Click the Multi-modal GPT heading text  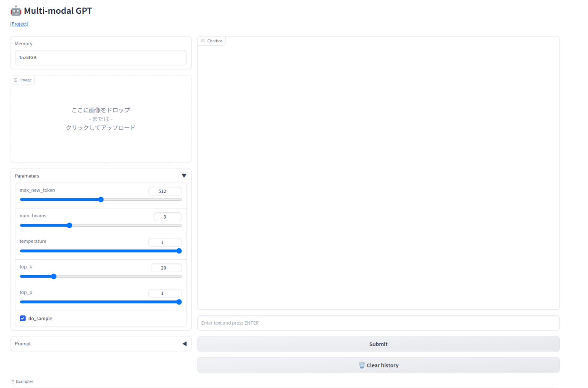click(58, 11)
